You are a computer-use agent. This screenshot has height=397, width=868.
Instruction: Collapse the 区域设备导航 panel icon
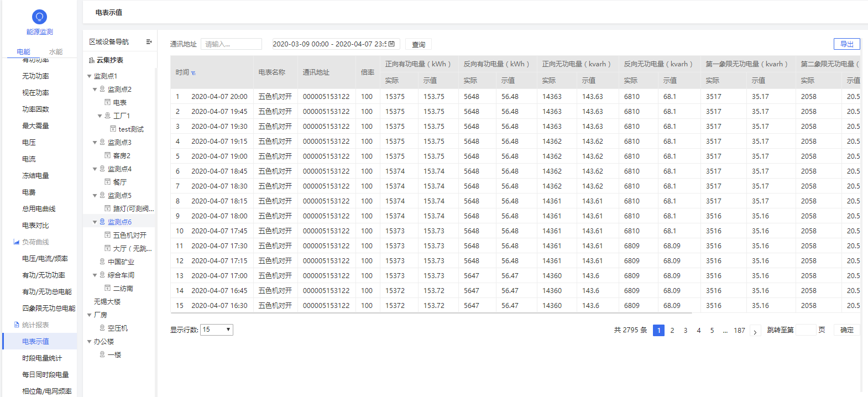pyautogui.click(x=149, y=42)
